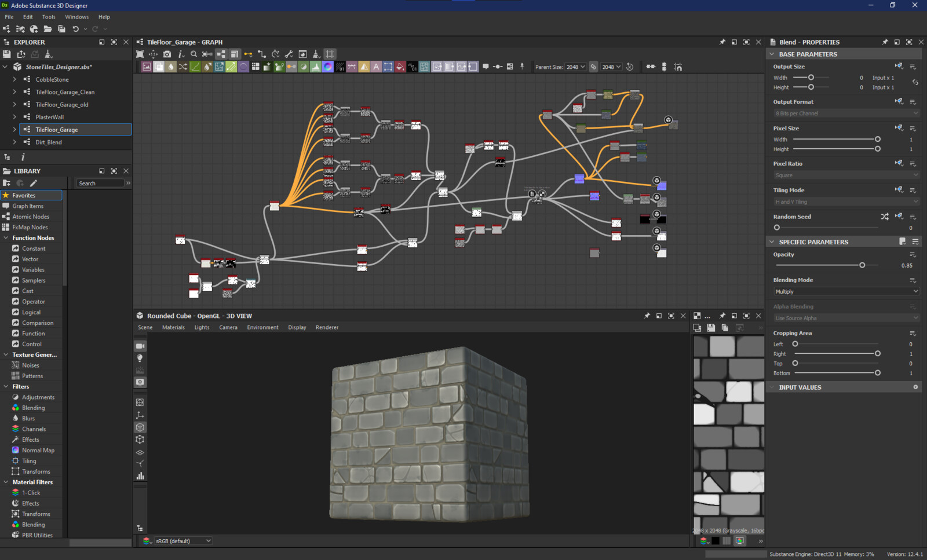Open the 3D view Materials menu
927x560 pixels.
pyautogui.click(x=173, y=327)
